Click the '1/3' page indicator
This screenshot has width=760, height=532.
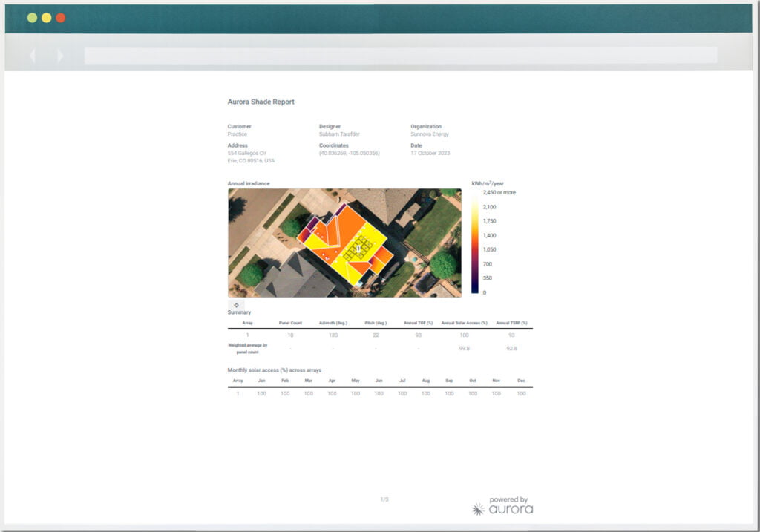[x=384, y=499]
